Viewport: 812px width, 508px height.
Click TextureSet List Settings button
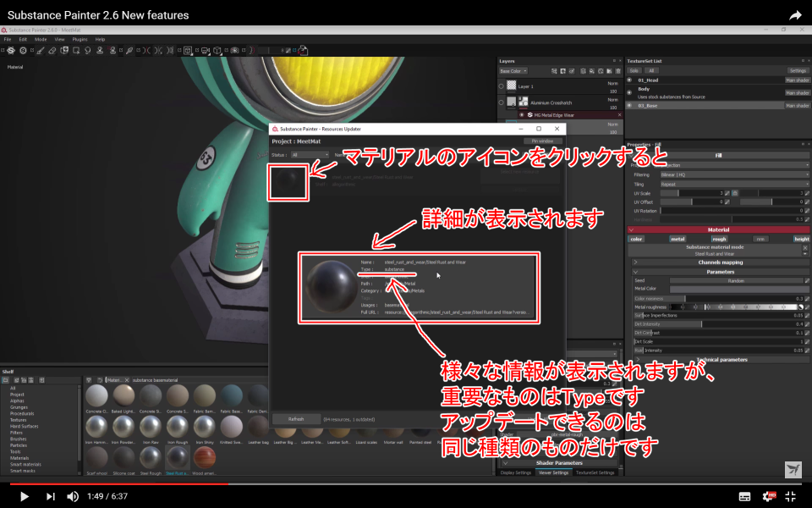798,71
